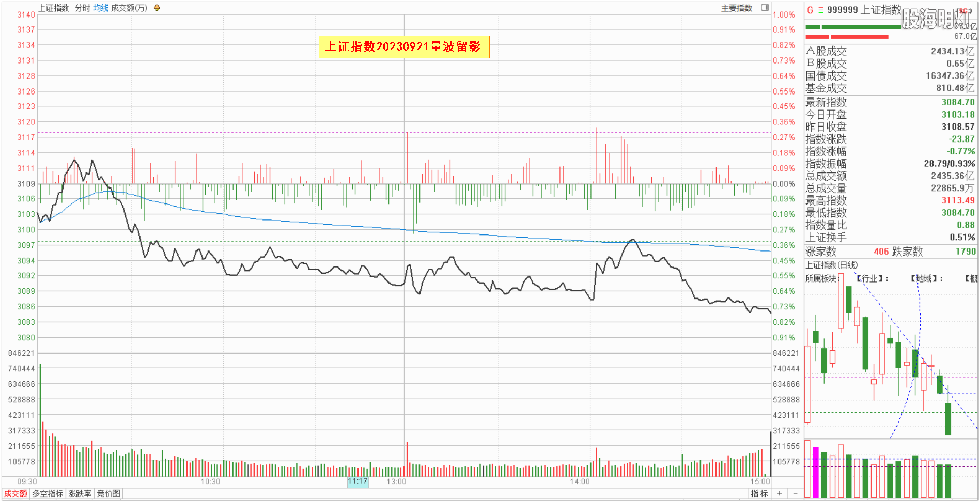Click the plus button to add indicator pane

(780, 494)
